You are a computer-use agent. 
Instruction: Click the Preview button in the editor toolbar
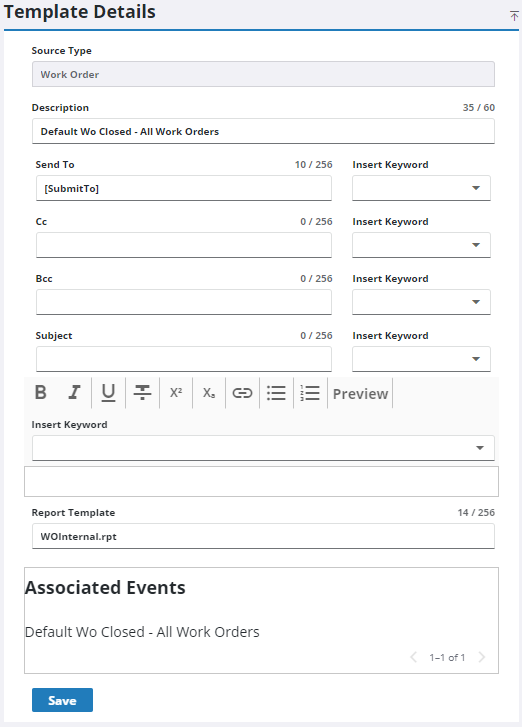(360, 394)
